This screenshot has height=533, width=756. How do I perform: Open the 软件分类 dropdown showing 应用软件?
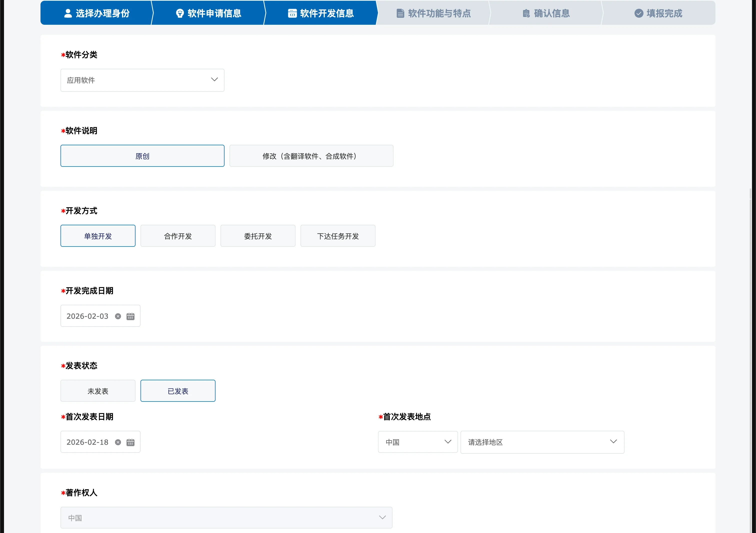pyautogui.click(x=142, y=80)
